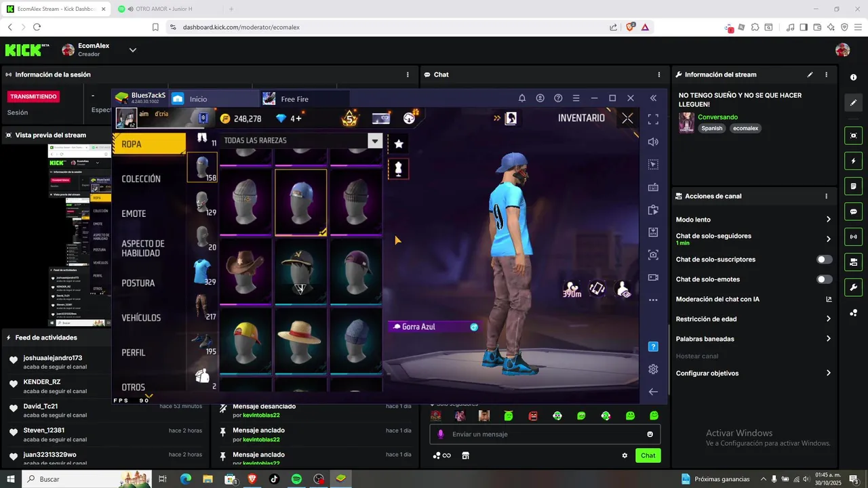This screenshot has height=488, width=868.
Task: Click the green Chat send button
Action: pos(648,455)
